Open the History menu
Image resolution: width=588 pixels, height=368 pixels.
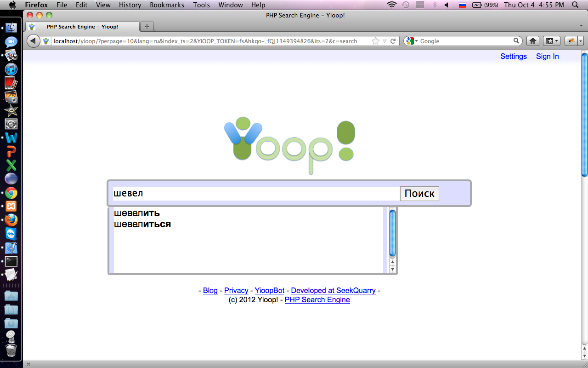[x=130, y=5]
